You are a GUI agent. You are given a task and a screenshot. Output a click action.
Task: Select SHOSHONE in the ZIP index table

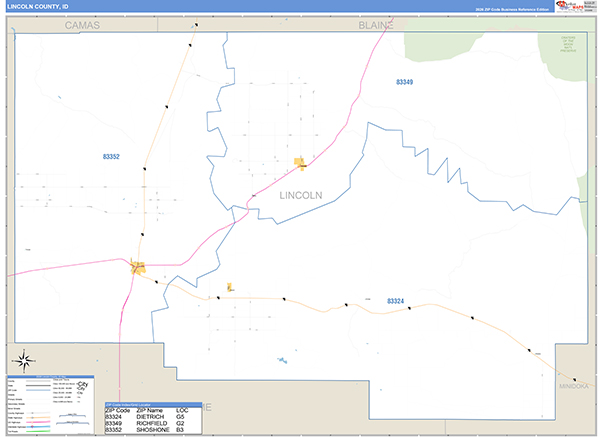153,430
